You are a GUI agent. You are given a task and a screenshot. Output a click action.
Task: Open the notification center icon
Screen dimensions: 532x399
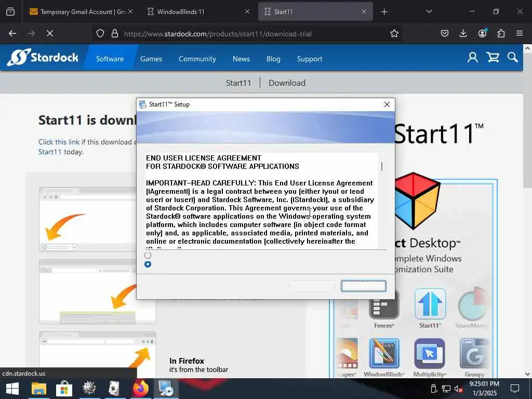(x=515, y=389)
